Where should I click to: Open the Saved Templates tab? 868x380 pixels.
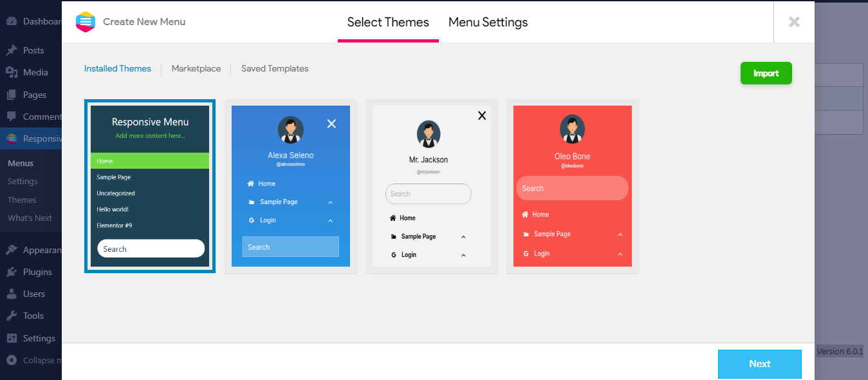click(x=275, y=69)
